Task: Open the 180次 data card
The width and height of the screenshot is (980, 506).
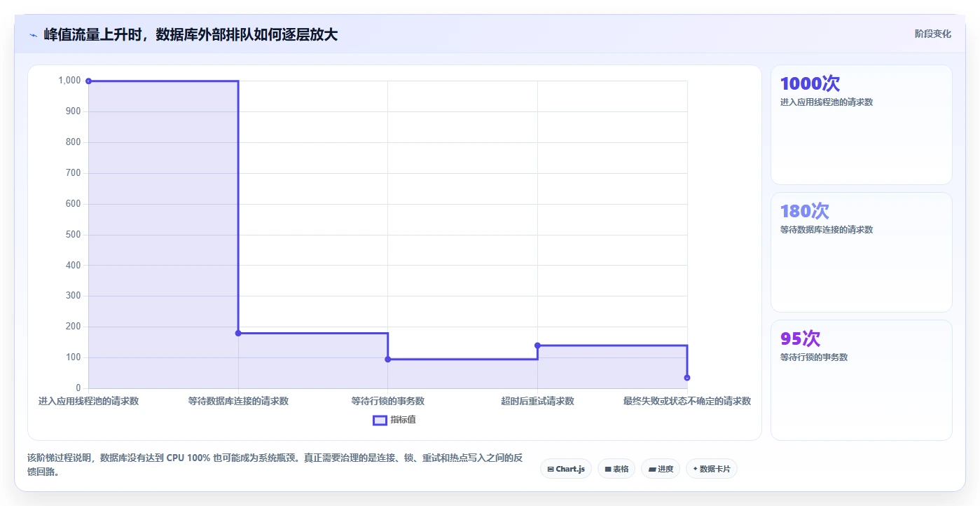Action: (861, 252)
